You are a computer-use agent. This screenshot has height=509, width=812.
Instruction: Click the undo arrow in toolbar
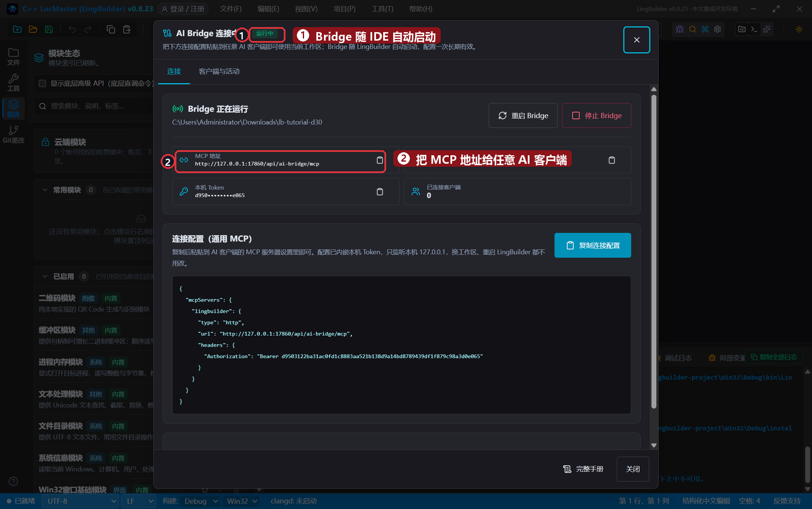72,29
